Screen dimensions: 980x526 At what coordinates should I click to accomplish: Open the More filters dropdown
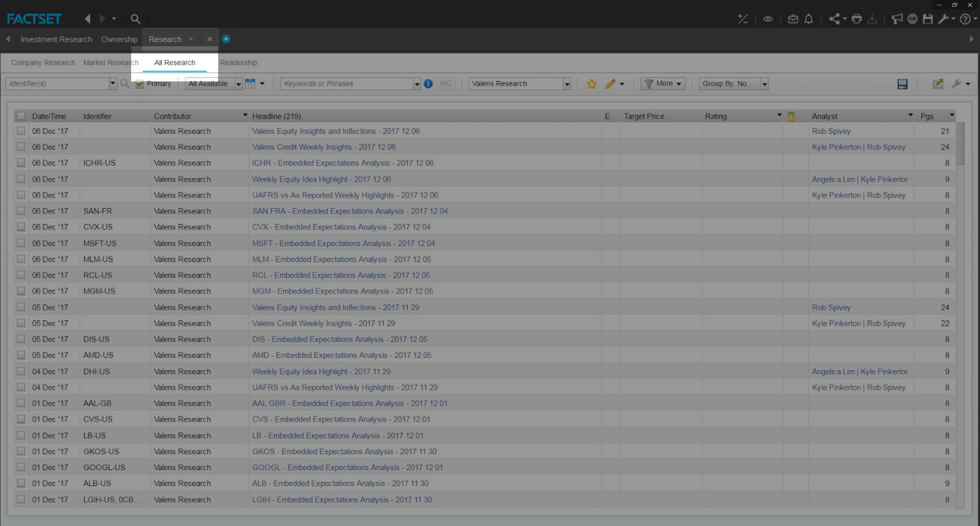tap(663, 83)
